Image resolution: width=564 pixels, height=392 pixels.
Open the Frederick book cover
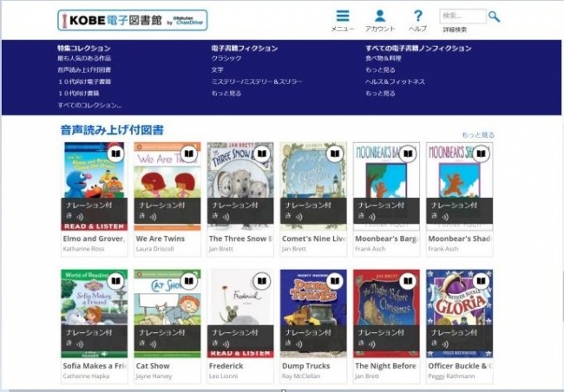pos(240,314)
